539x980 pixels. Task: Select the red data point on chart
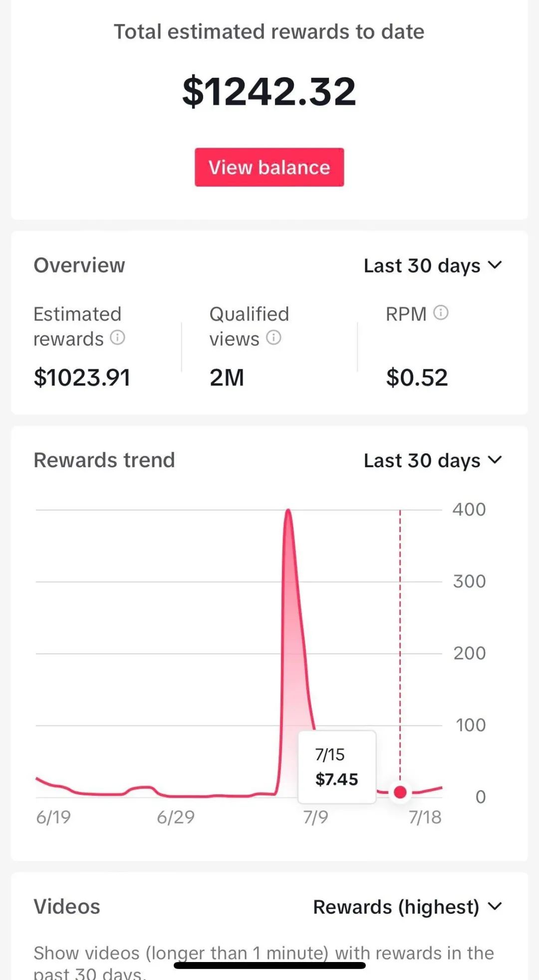400,792
